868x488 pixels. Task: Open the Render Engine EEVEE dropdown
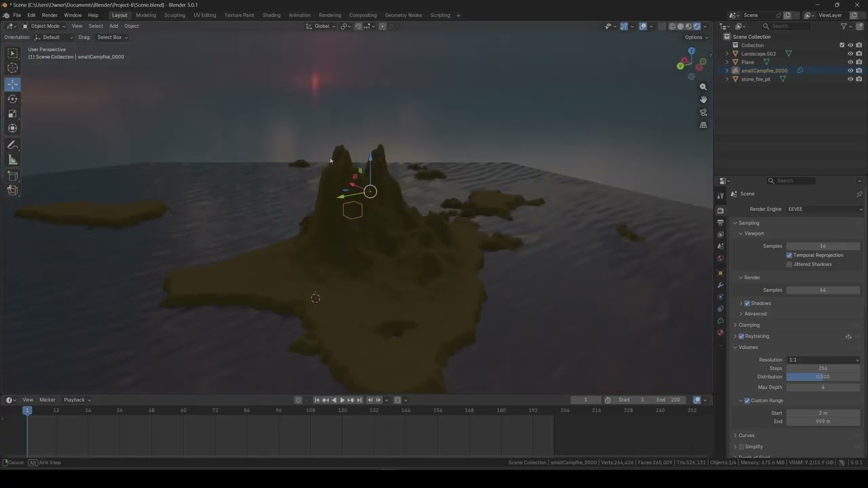[x=825, y=209]
